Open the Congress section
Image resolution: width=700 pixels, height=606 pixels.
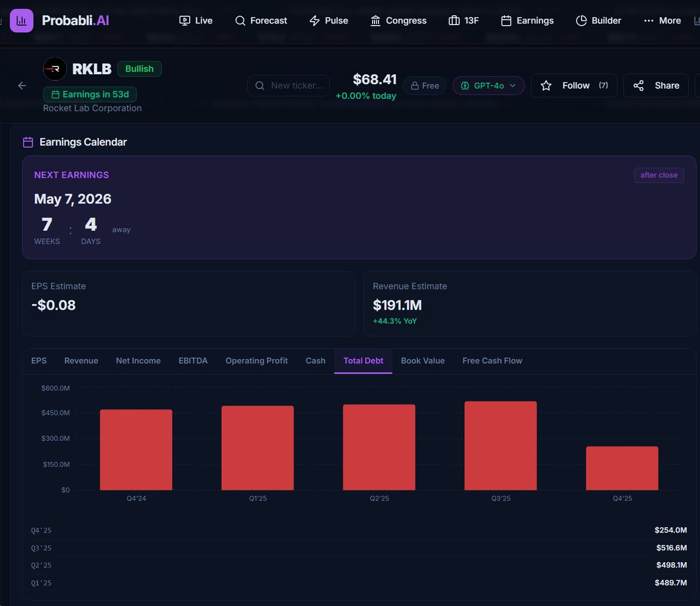pos(399,20)
